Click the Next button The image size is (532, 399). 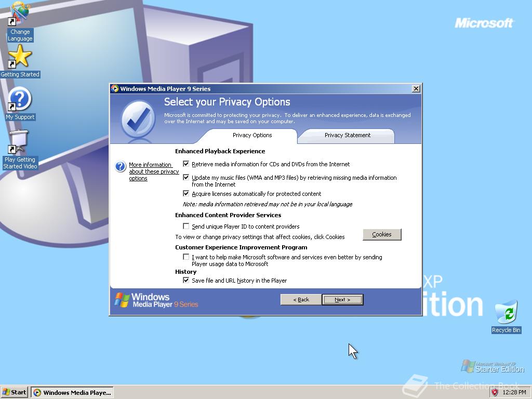click(x=342, y=300)
